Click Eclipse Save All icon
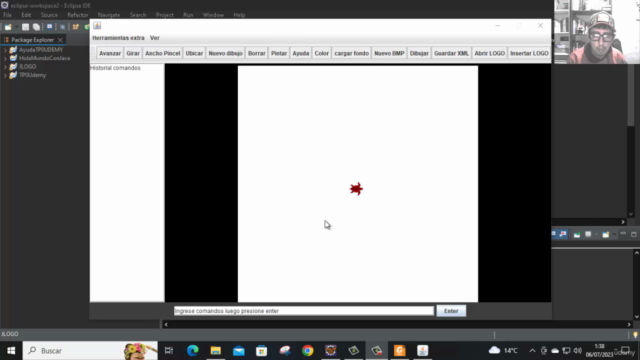Viewport: 640px width, 360px height. [x=36, y=27]
